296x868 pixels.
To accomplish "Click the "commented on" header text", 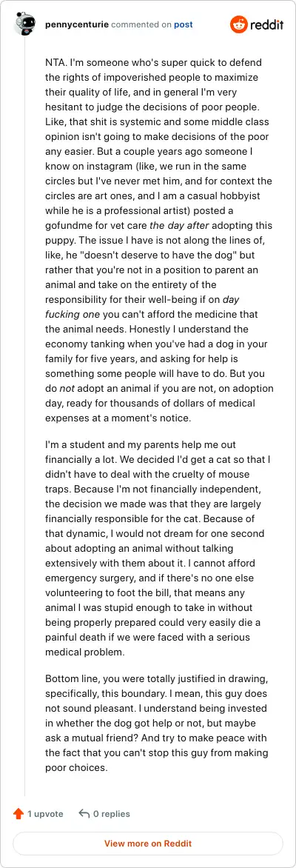I will tap(141, 24).
